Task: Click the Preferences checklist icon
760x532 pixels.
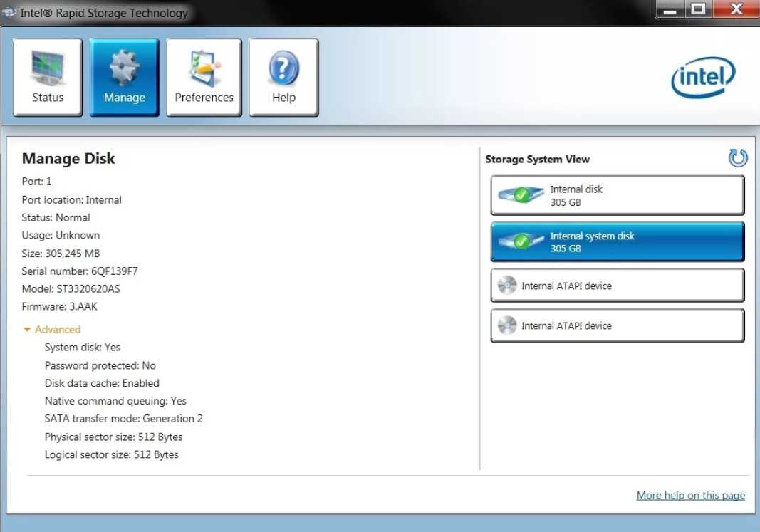Action: tap(205, 68)
